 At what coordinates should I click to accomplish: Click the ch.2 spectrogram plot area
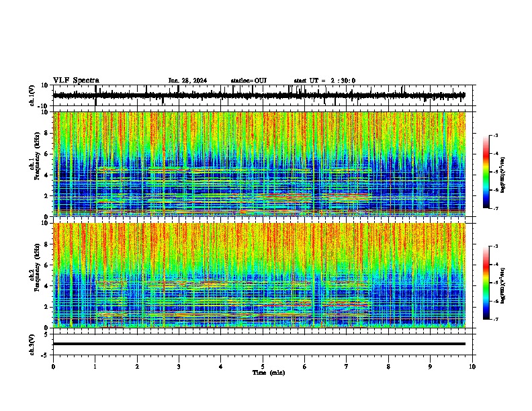pyautogui.click(x=259, y=275)
